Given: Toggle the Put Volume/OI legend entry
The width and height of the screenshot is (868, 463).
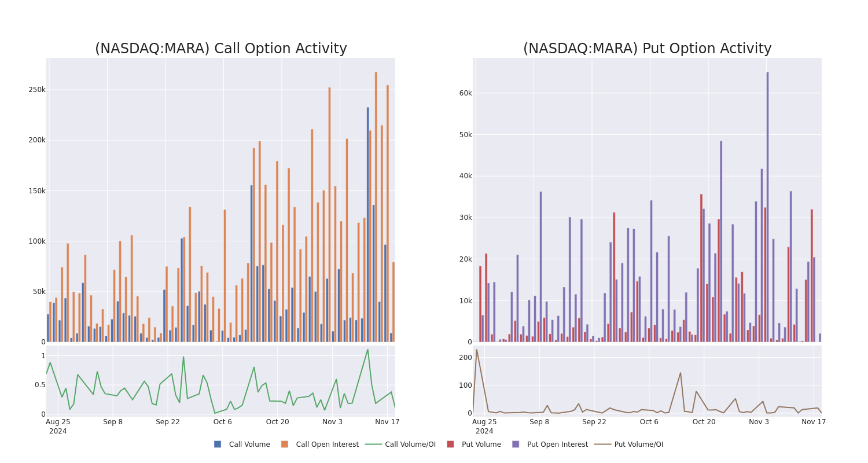Looking at the screenshot, I should [x=629, y=444].
